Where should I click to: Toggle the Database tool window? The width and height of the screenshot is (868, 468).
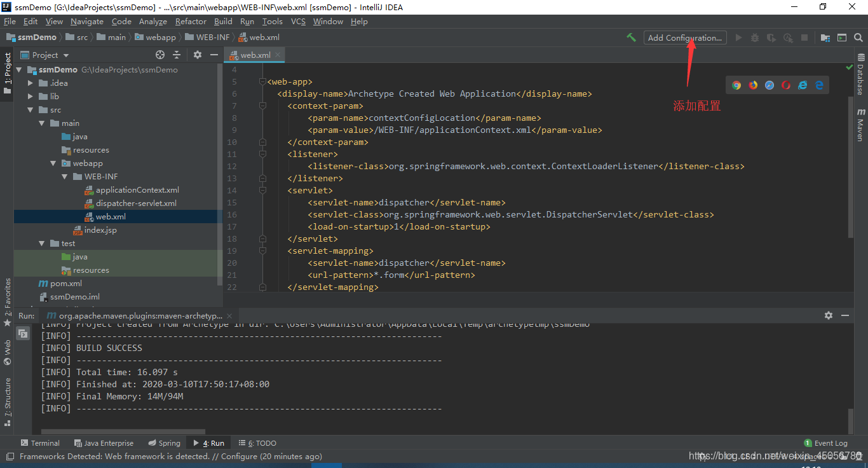click(x=860, y=74)
